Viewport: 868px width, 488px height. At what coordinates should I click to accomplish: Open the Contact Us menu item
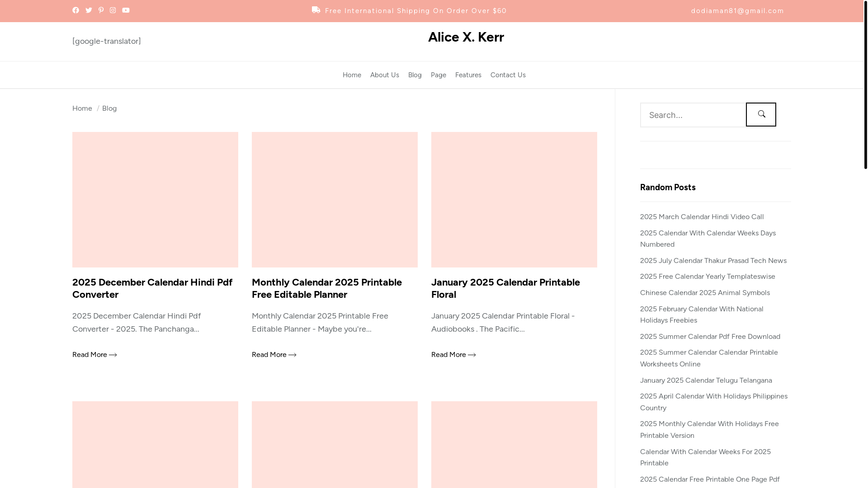(x=508, y=75)
